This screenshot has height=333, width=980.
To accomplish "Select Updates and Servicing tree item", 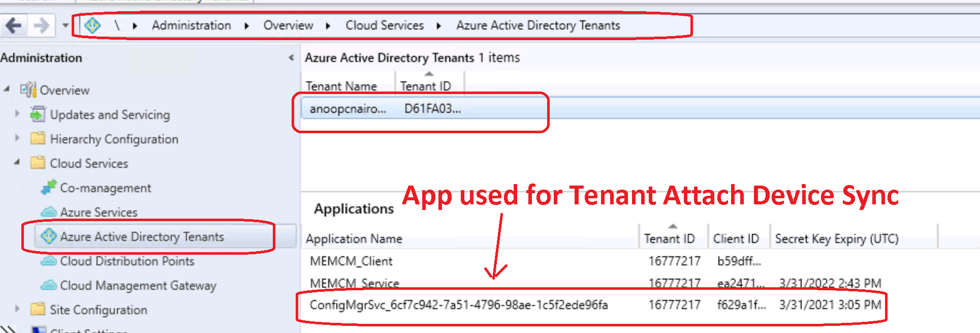I will pos(110,114).
